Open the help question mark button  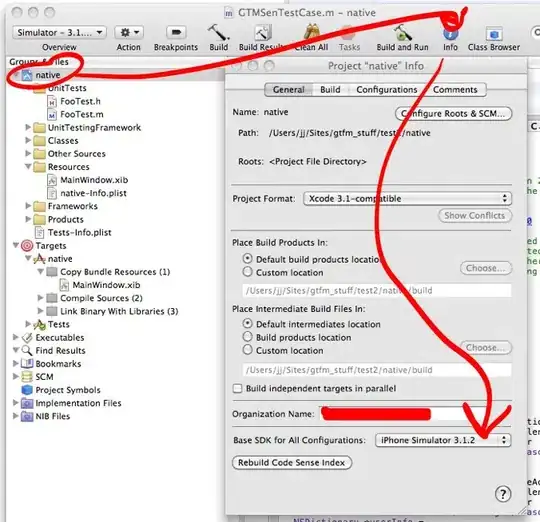point(503,494)
